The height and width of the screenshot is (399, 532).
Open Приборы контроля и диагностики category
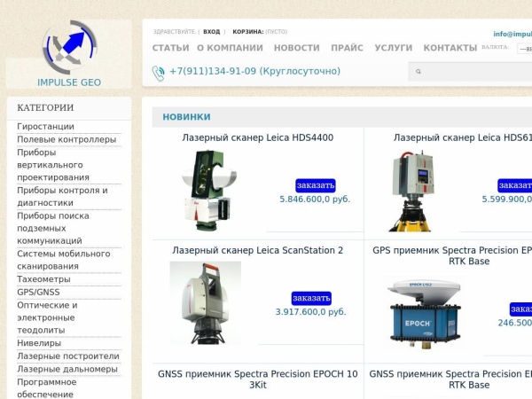62,197
